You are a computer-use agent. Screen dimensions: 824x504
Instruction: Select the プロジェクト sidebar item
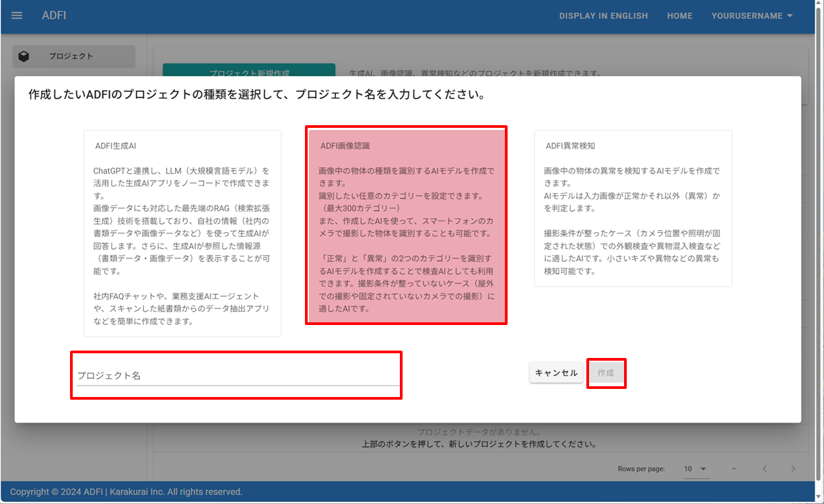coord(74,57)
